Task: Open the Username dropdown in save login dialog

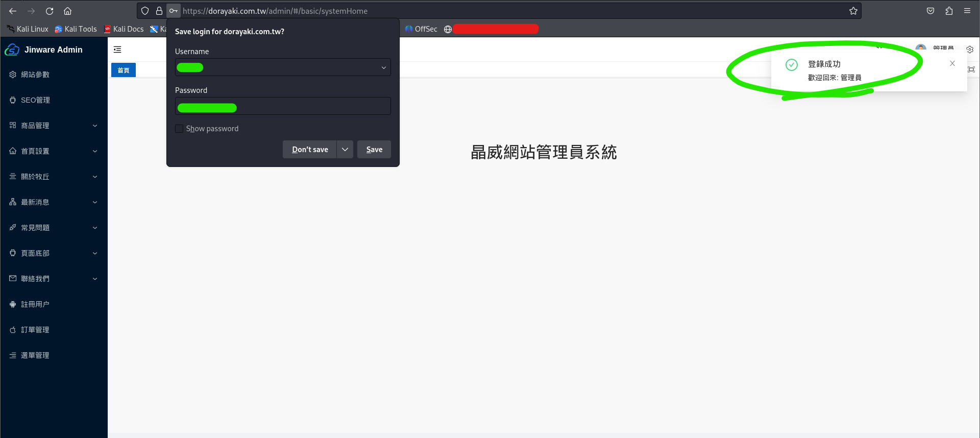Action: coord(384,67)
